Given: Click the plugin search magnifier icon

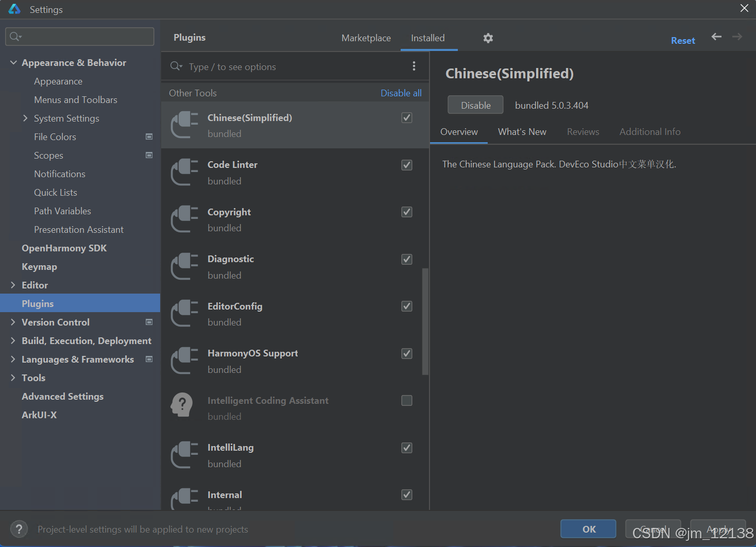Looking at the screenshot, I should click(x=176, y=66).
